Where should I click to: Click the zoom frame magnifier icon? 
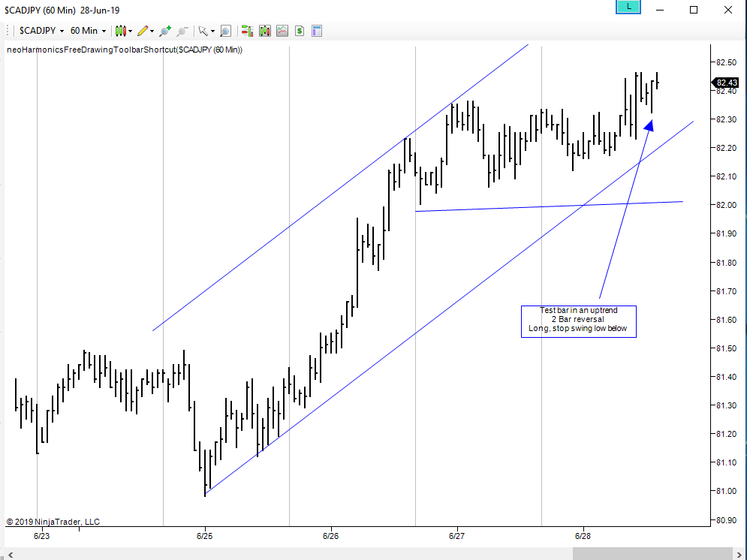pyautogui.click(x=226, y=31)
